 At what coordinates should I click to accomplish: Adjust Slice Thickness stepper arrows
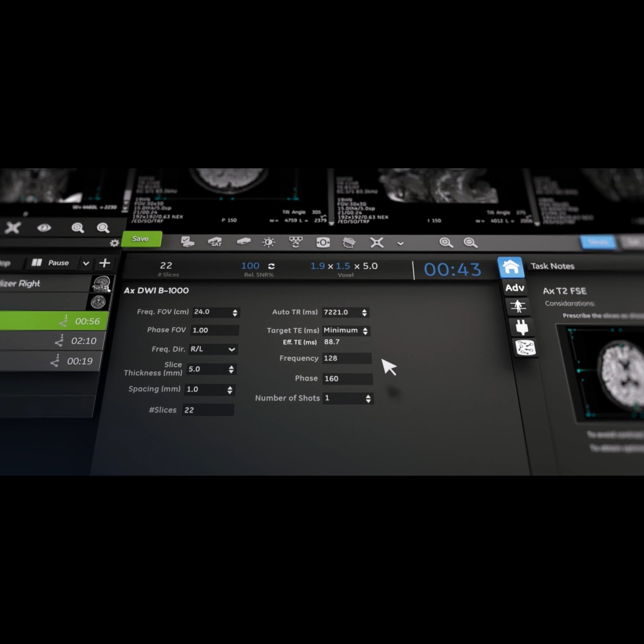point(231,369)
